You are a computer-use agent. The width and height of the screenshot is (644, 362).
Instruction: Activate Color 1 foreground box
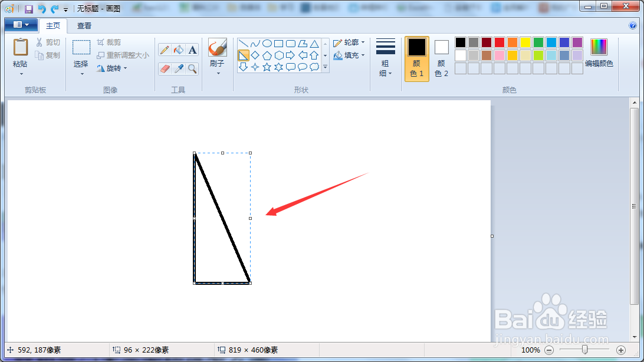pos(417,59)
